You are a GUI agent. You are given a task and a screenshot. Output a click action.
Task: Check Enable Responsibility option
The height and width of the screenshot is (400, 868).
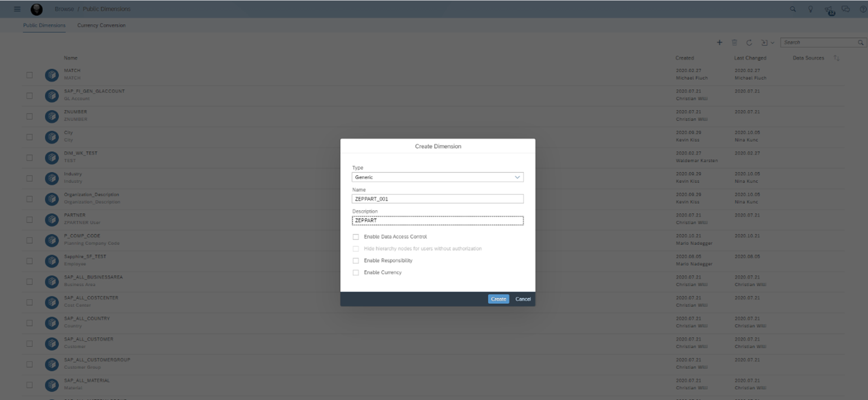[356, 260]
